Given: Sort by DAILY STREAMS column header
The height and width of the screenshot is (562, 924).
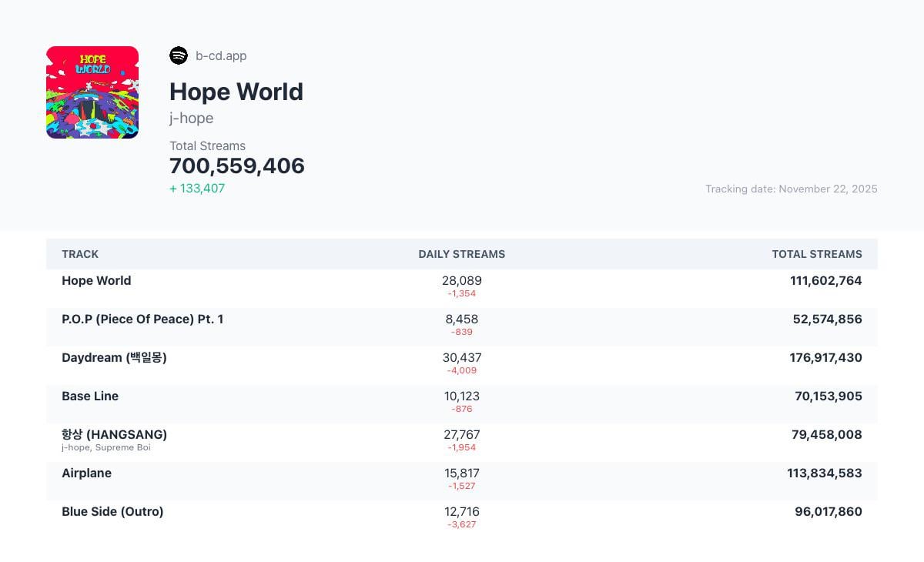Looking at the screenshot, I should pyautogui.click(x=461, y=254).
